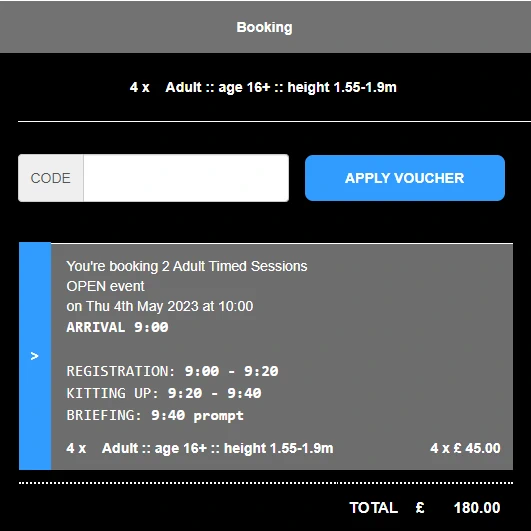
Task: Click the blue sidebar strip of the booking card
Action: point(35,356)
